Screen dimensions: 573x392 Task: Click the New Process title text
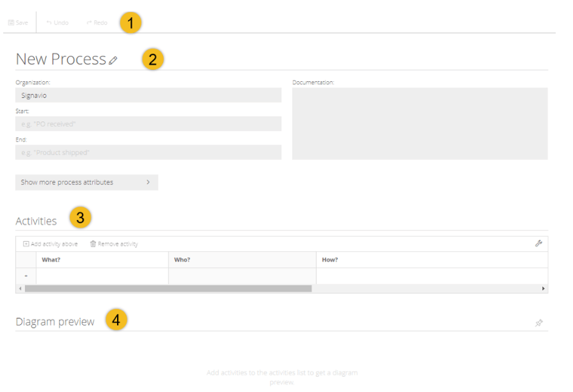pyautogui.click(x=61, y=59)
